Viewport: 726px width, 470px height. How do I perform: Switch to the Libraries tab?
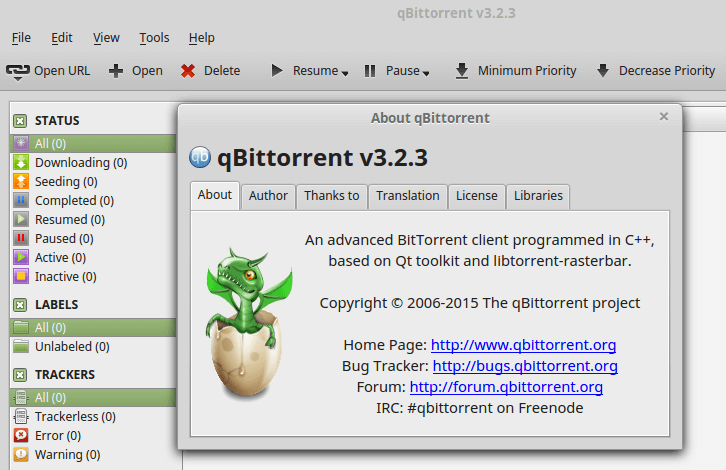[x=538, y=196]
